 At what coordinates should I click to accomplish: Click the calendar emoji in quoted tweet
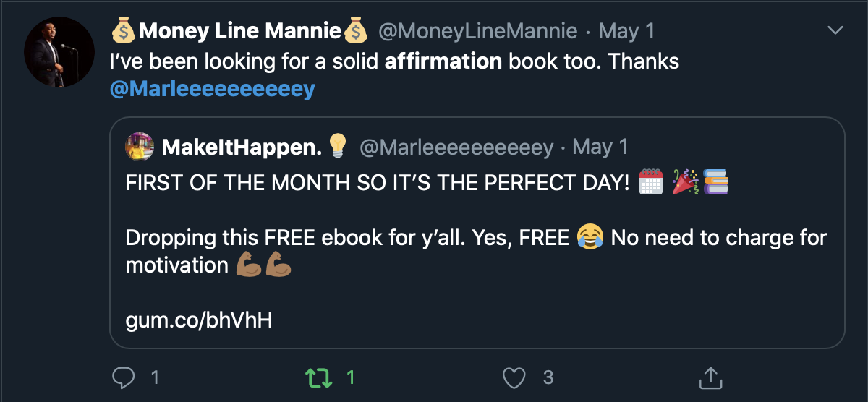(x=651, y=183)
